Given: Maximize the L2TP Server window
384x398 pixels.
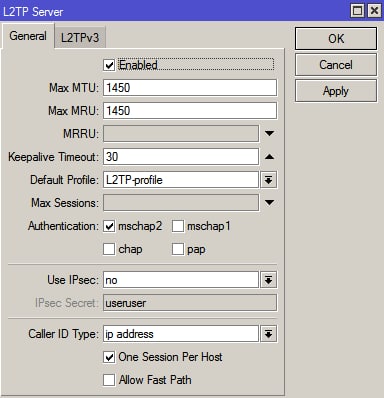Looking at the screenshot, I should click(358, 11).
